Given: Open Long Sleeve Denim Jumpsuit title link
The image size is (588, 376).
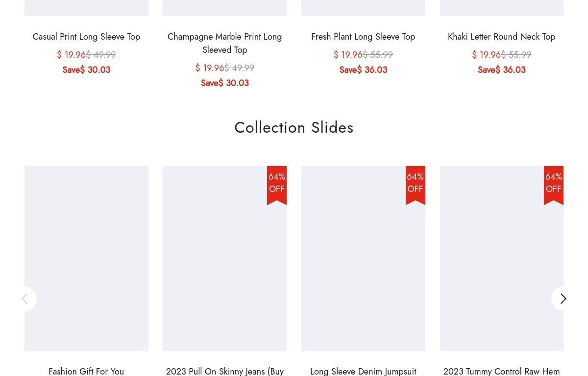Looking at the screenshot, I should (x=363, y=371).
